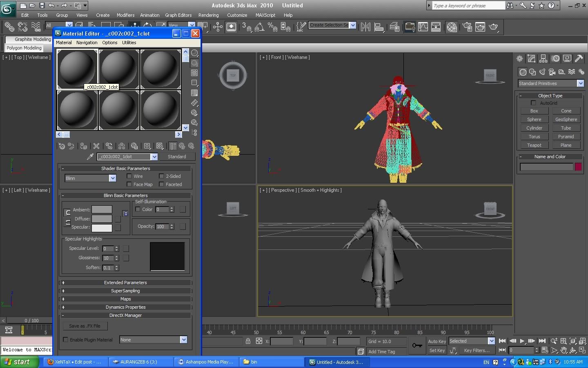Image resolution: width=588 pixels, height=368 pixels.
Task: Open the Utilities hammer panel icon
Action: pyautogui.click(x=579, y=58)
